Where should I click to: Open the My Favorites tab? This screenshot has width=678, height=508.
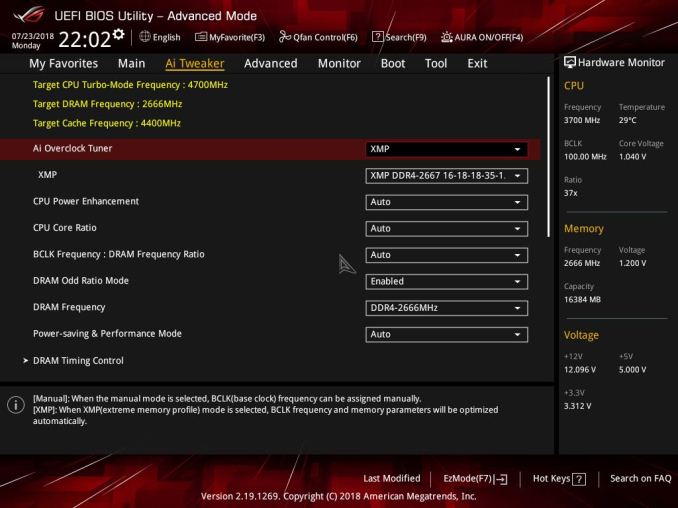64,64
